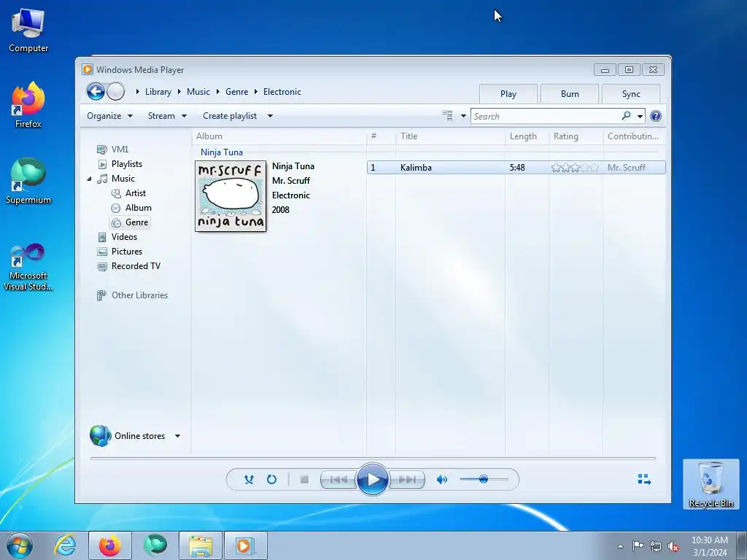Open the dropdown arrow before Library breadcrumb
The image size is (747, 560).
coord(138,91)
